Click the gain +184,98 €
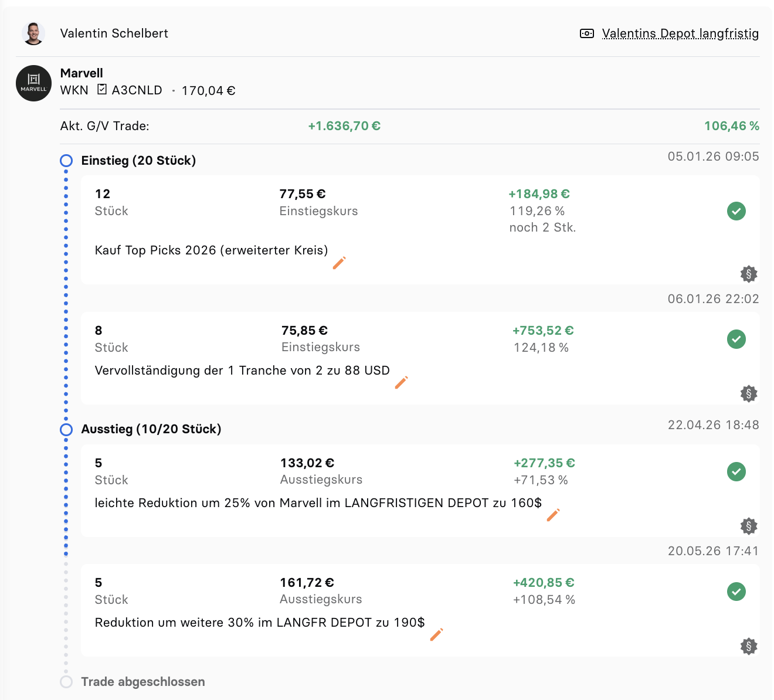 tap(539, 194)
